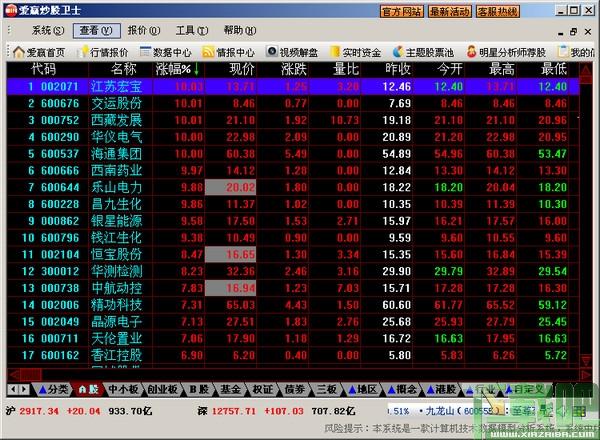The image size is (600, 440).
Task: Select stock code 002104 恒宝股份
Action: 293,254
